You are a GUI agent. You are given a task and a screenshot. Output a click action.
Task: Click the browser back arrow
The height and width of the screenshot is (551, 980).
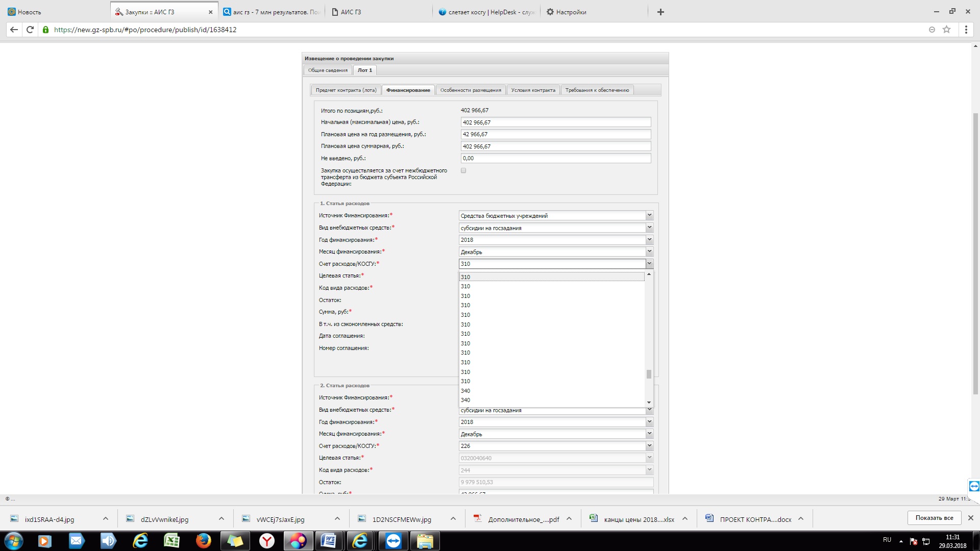(x=14, y=30)
